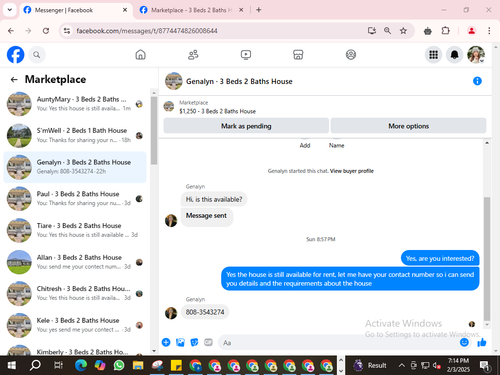Click zoom magnifier icon in address bar
Screen dimensions: 500x375
coord(387,31)
